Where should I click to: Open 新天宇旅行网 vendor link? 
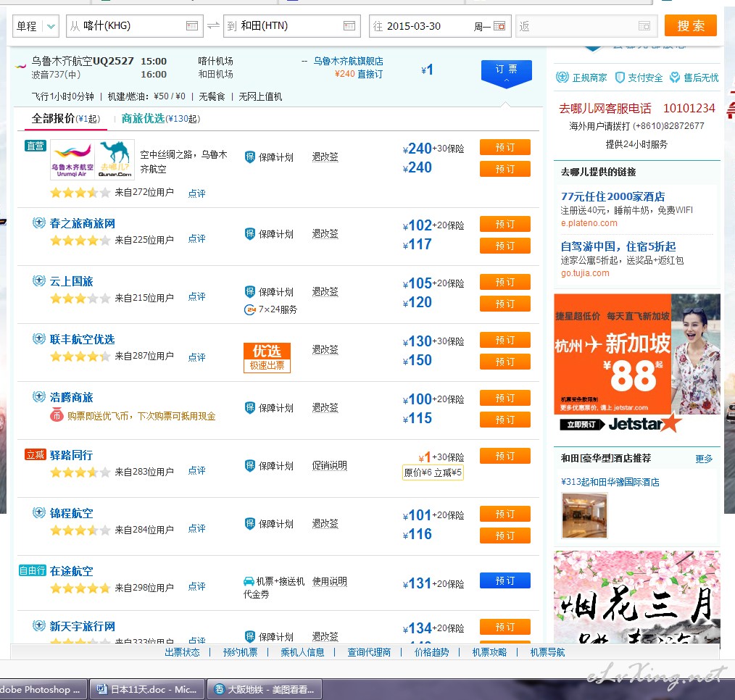click(82, 626)
